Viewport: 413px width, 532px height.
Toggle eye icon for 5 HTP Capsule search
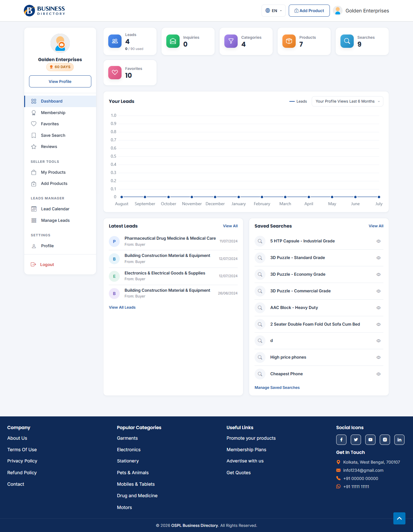378,241
